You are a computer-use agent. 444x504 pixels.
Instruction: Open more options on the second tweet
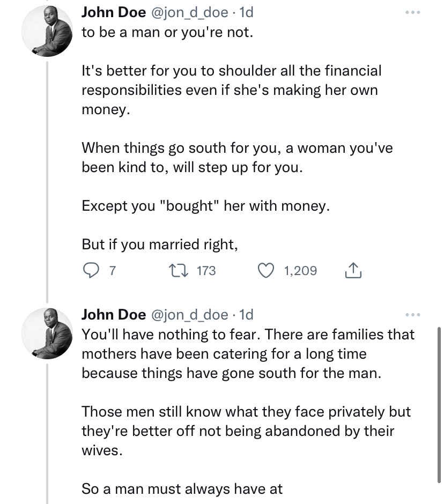tap(411, 314)
